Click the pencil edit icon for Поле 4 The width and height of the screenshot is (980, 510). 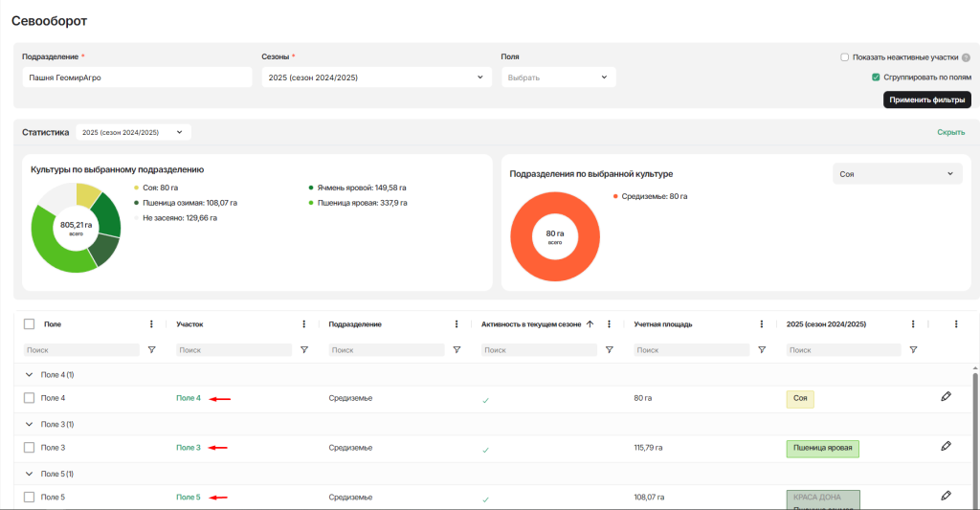click(x=946, y=396)
